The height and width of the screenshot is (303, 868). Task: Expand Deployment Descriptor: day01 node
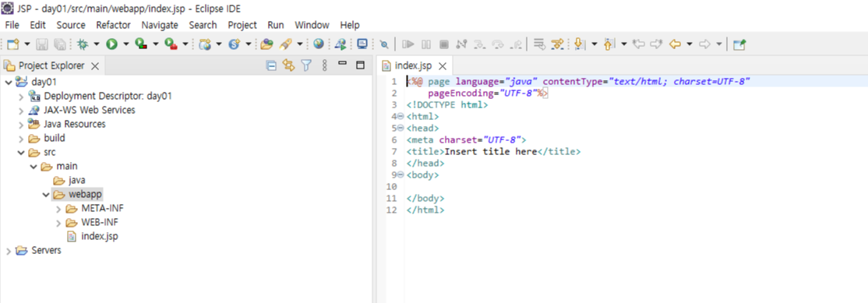coord(21,97)
